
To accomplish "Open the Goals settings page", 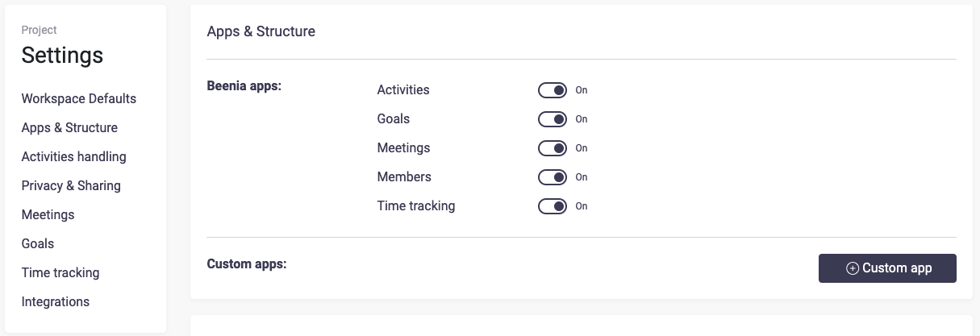I will pos(38,244).
